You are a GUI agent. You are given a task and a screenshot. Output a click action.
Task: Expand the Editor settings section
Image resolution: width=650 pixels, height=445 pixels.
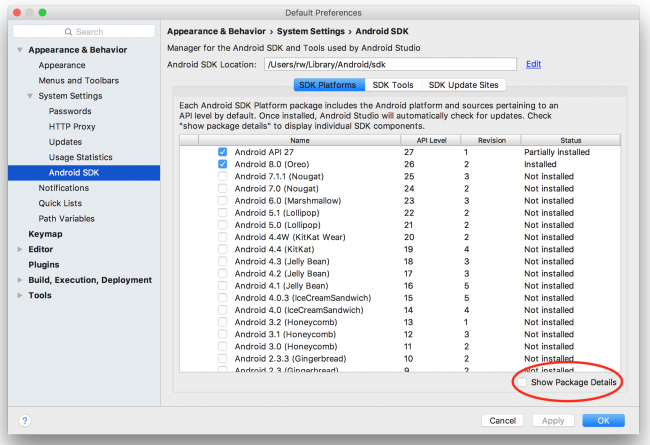[x=21, y=249]
